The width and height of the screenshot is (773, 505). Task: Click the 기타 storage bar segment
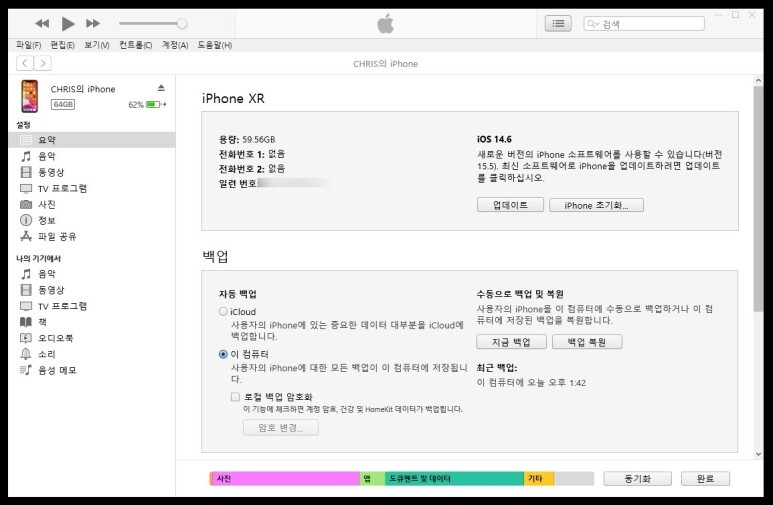pyautogui.click(x=539, y=478)
